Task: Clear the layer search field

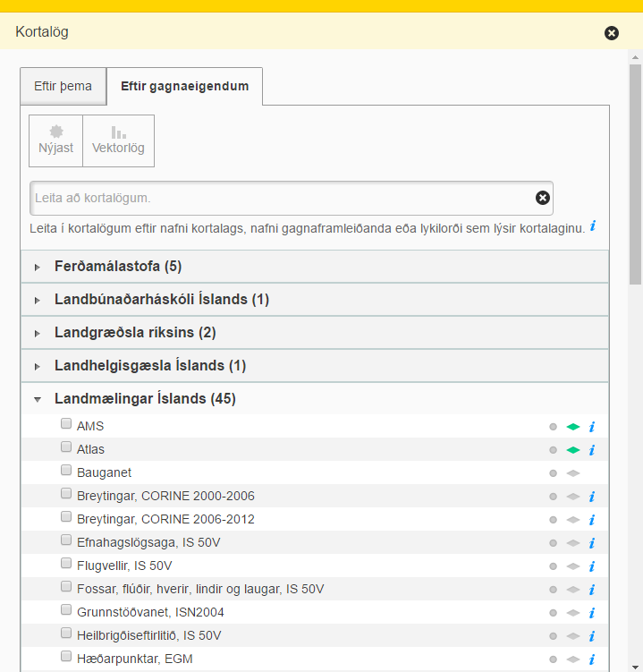Action: point(542,198)
